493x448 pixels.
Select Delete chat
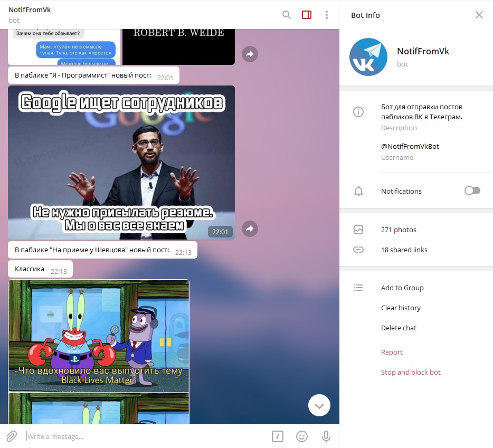tap(399, 328)
